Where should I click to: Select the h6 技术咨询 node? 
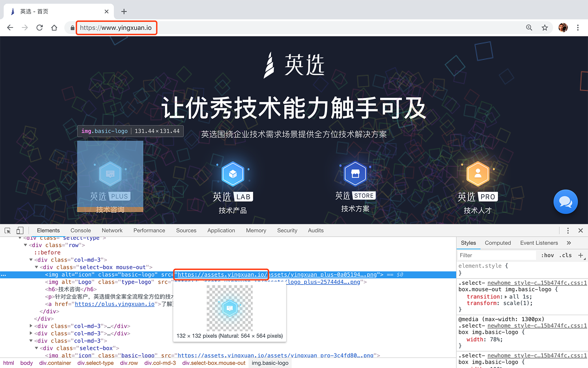click(x=71, y=289)
